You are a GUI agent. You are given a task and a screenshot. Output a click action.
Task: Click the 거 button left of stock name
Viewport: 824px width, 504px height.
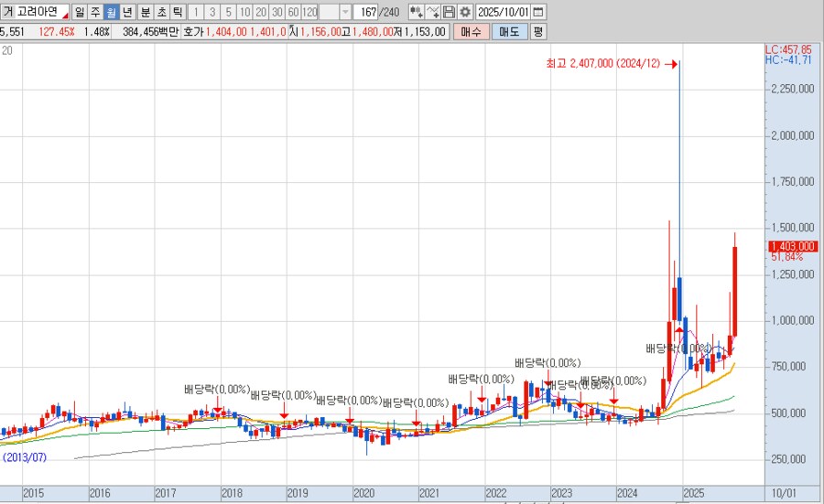(x=7, y=12)
